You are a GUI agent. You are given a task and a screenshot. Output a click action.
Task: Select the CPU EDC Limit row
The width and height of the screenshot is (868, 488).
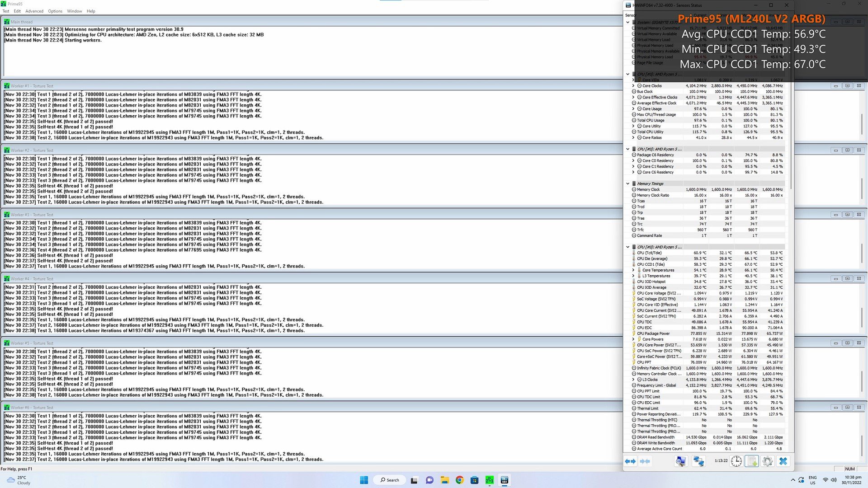tap(708, 403)
